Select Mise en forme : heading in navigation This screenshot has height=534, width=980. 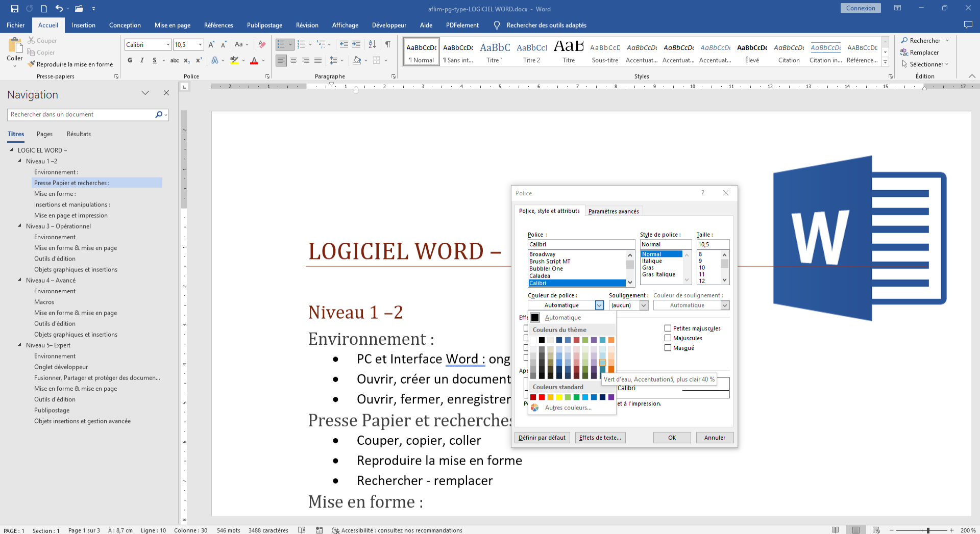pos(55,194)
